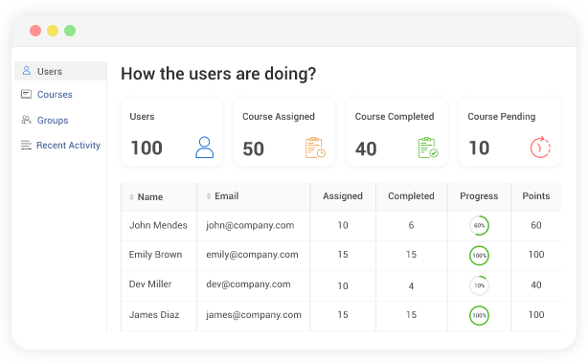Click the Courses card icon in sidebar
The image size is (588, 364).
tap(26, 94)
